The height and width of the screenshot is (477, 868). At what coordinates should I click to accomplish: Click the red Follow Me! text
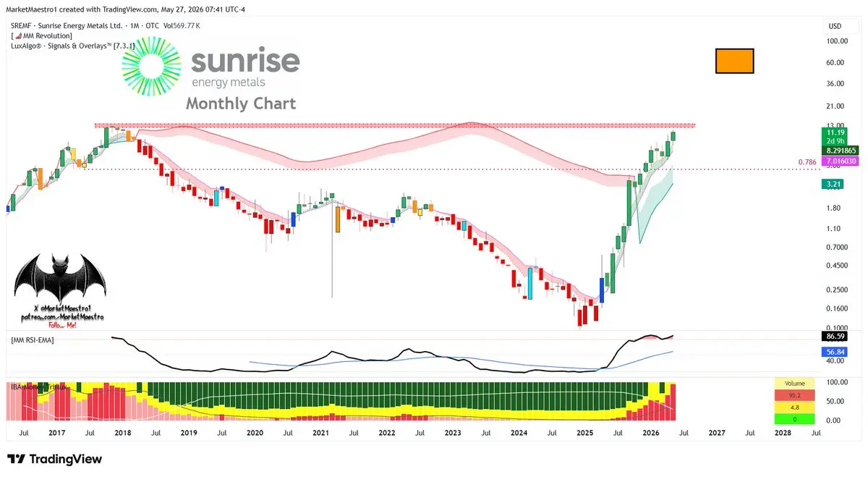[62, 326]
